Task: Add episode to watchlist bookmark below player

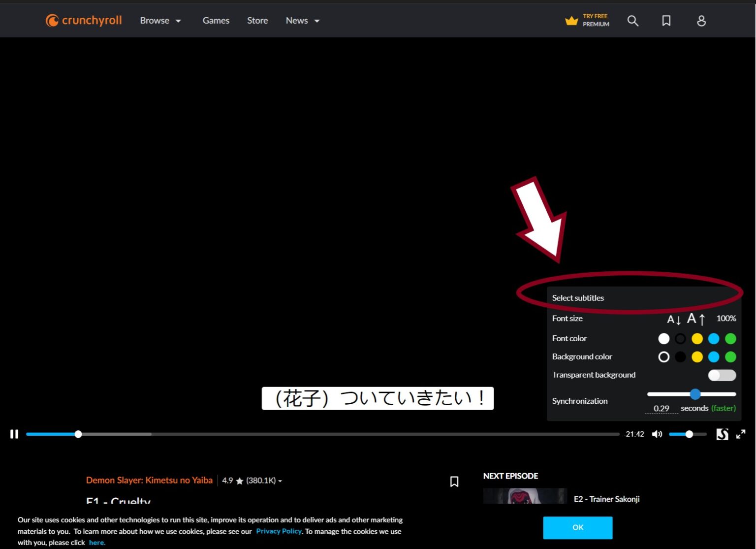Action: [x=454, y=481]
